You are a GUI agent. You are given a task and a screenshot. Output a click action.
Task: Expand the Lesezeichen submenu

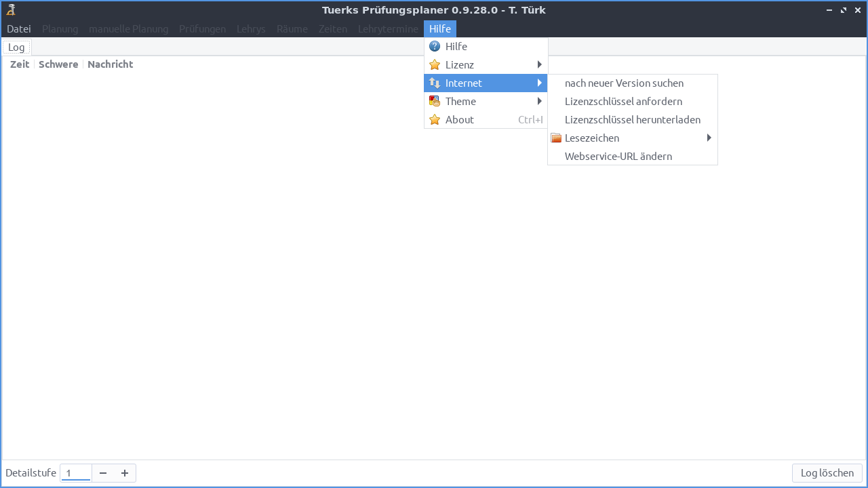(709, 138)
